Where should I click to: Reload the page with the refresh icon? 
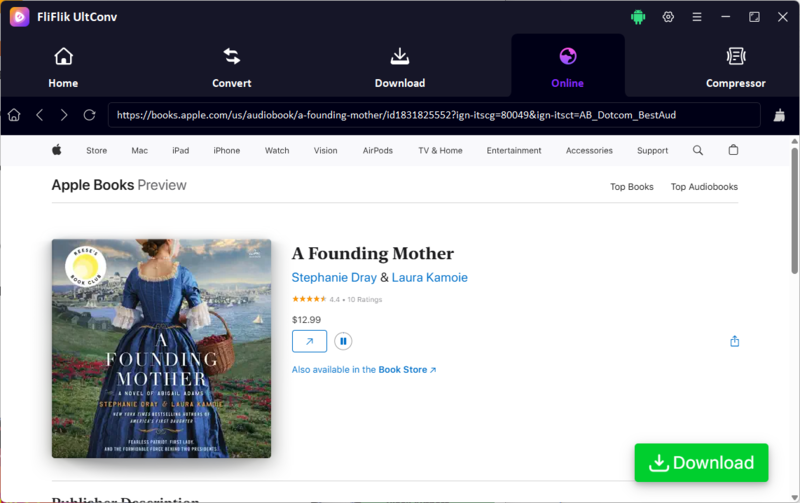89,115
